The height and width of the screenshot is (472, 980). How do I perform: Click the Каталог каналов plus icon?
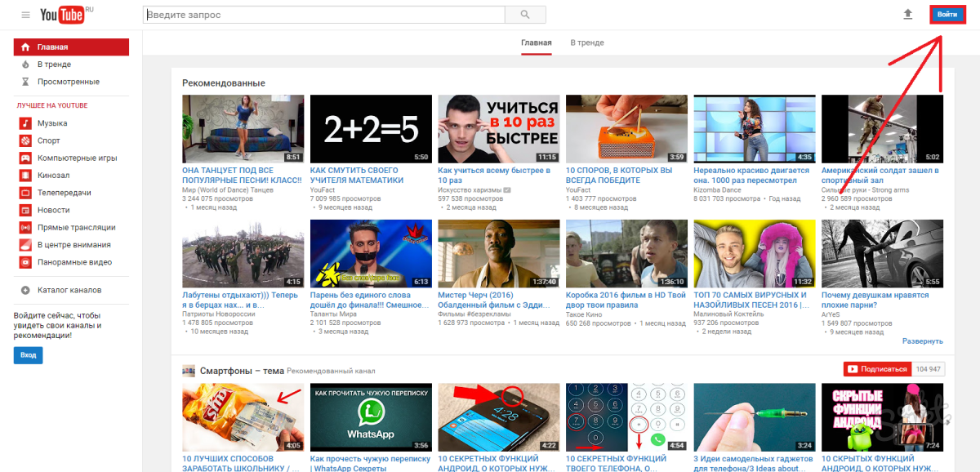click(25, 290)
